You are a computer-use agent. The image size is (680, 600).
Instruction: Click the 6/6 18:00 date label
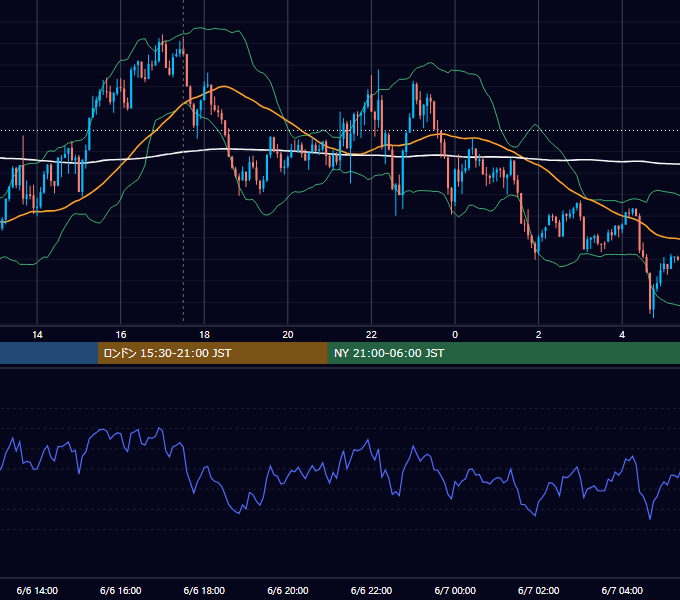(x=204, y=590)
